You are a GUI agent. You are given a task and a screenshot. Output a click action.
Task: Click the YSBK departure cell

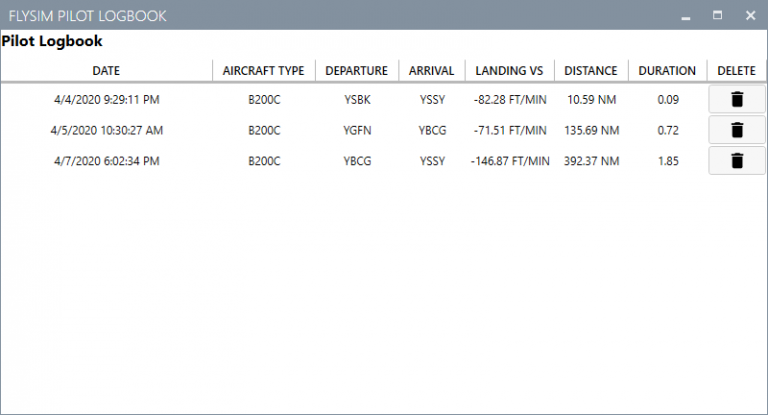pyautogui.click(x=357, y=99)
